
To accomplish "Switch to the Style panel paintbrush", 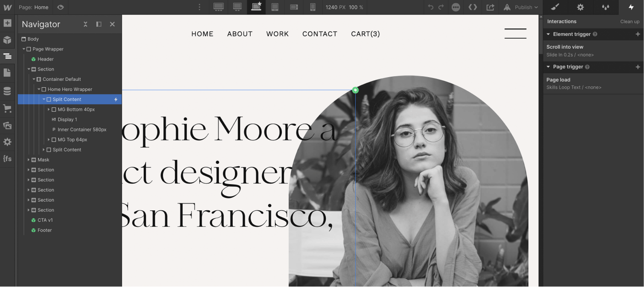I will 554,7.
